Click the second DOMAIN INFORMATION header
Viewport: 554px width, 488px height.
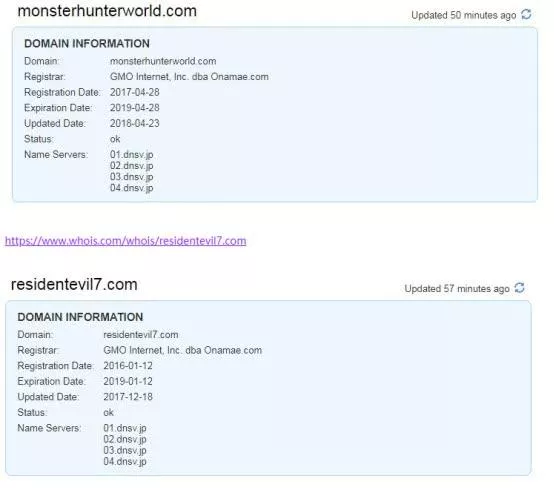point(80,317)
